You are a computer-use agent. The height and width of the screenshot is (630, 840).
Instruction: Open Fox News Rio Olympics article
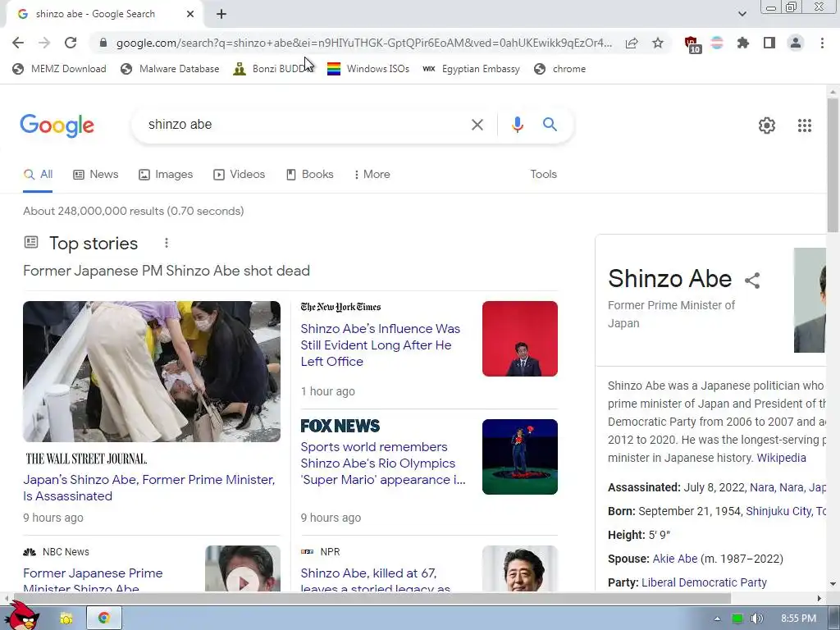(x=383, y=463)
